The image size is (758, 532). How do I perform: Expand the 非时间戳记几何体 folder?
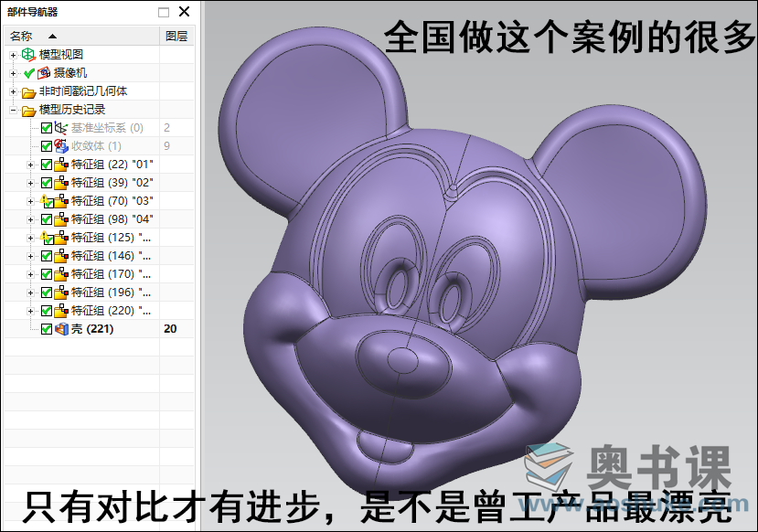[13, 91]
